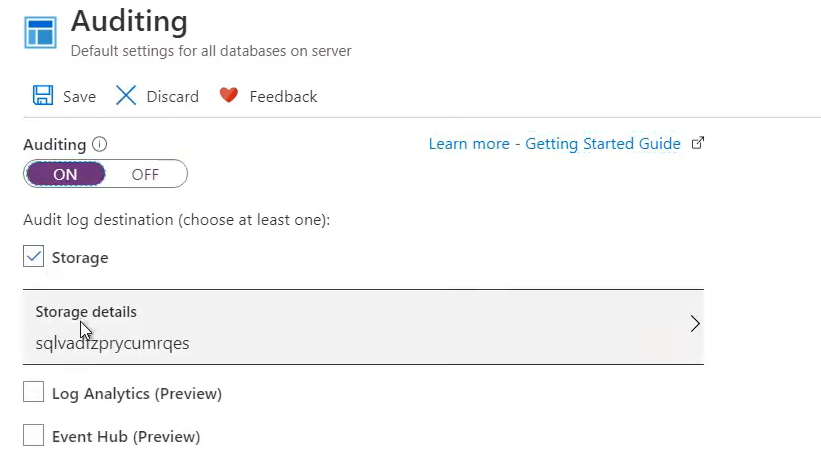Click the Discard X icon

click(126, 96)
